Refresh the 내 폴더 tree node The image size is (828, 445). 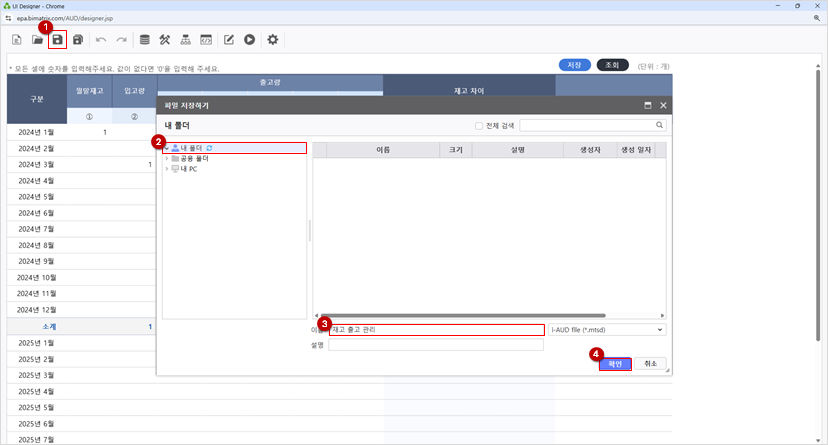coord(209,148)
